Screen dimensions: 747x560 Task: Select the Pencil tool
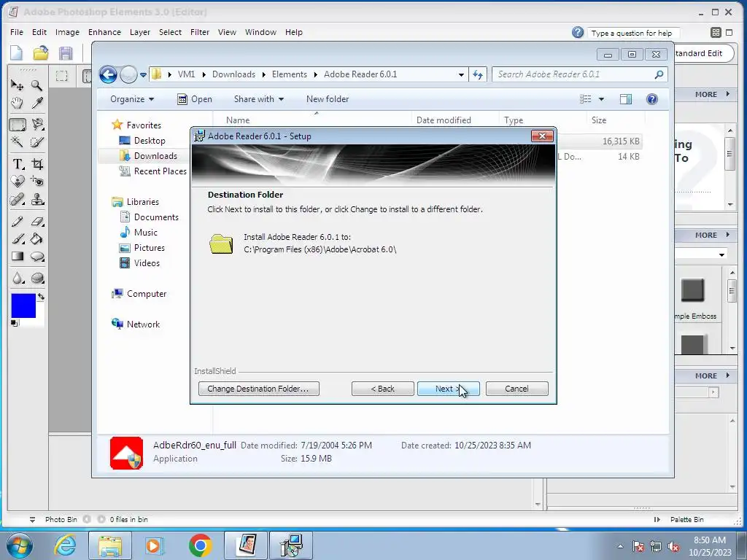[18, 222]
